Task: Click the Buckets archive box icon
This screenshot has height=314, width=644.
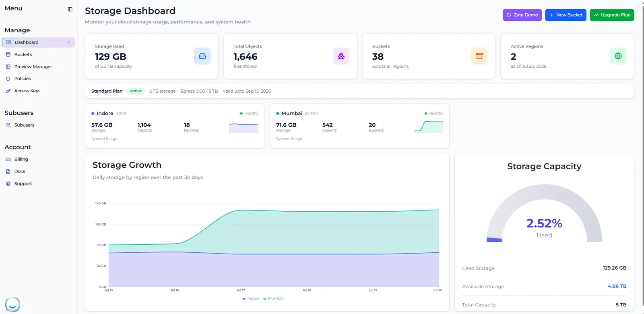Action: click(479, 56)
